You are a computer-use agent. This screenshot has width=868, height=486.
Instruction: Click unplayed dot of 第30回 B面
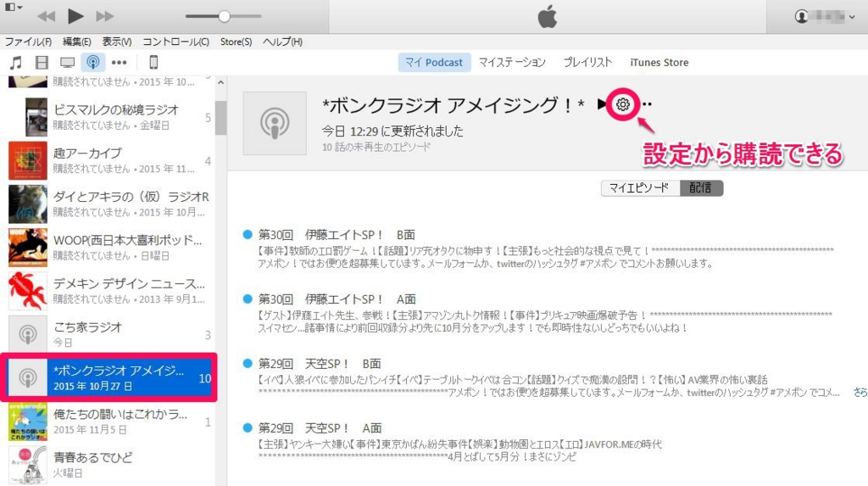(248, 234)
